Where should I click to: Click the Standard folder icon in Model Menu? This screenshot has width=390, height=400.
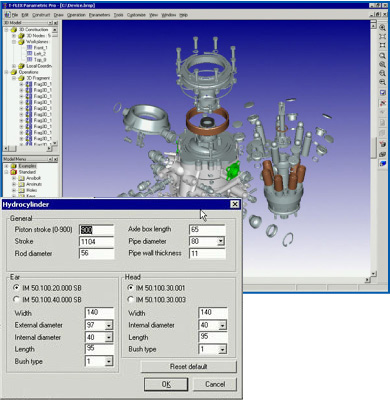coord(14,172)
